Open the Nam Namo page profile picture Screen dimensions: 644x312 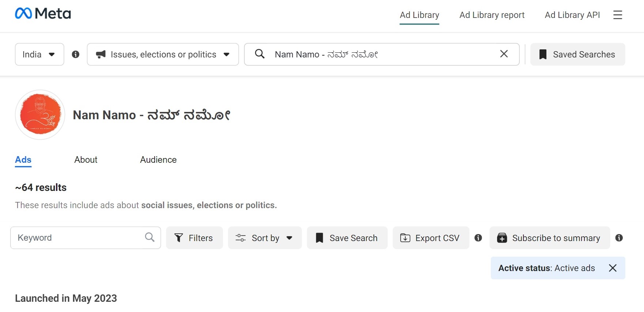coord(40,114)
